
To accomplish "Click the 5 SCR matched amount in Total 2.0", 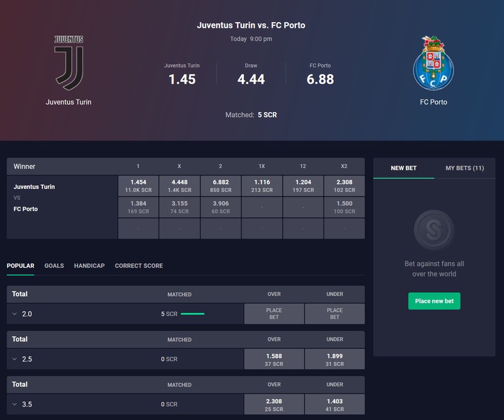I will pyautogui.click(x=169, y=314).
